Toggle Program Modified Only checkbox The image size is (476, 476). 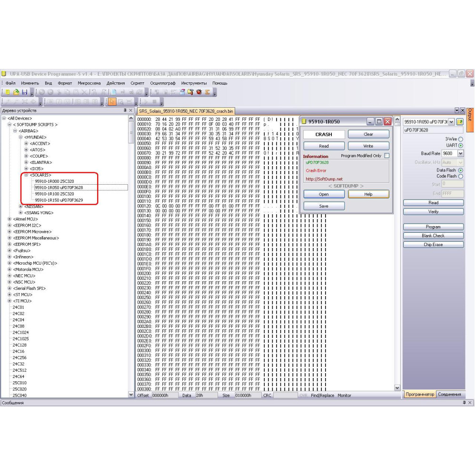387,156
